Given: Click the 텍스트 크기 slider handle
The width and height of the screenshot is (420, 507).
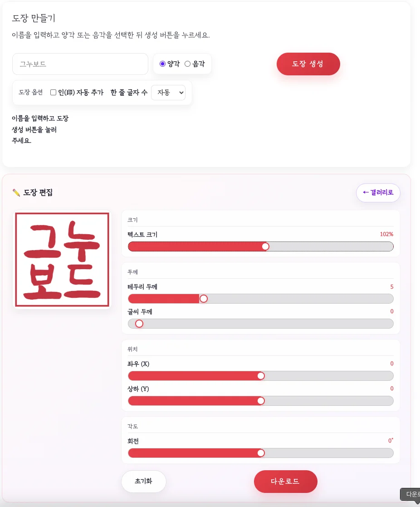Looking at the screenshot, I should [265, 247].
